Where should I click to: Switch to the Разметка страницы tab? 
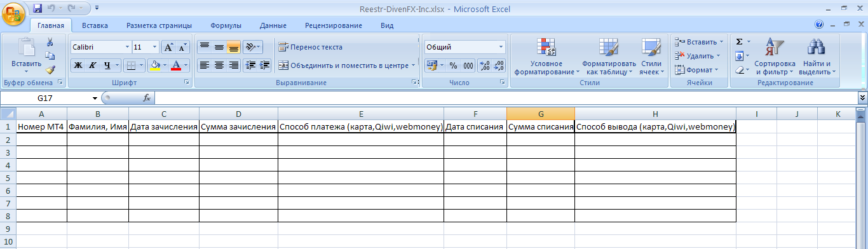click(159, 25)
